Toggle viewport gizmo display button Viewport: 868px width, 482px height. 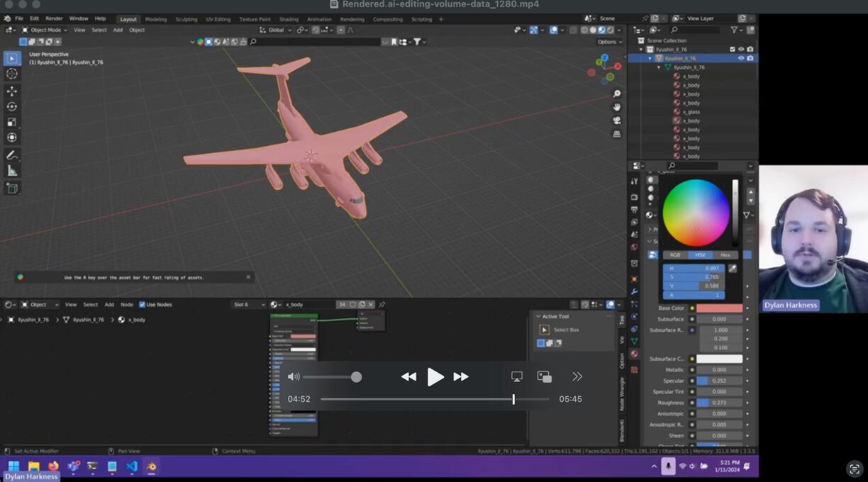tap(534, 30)
